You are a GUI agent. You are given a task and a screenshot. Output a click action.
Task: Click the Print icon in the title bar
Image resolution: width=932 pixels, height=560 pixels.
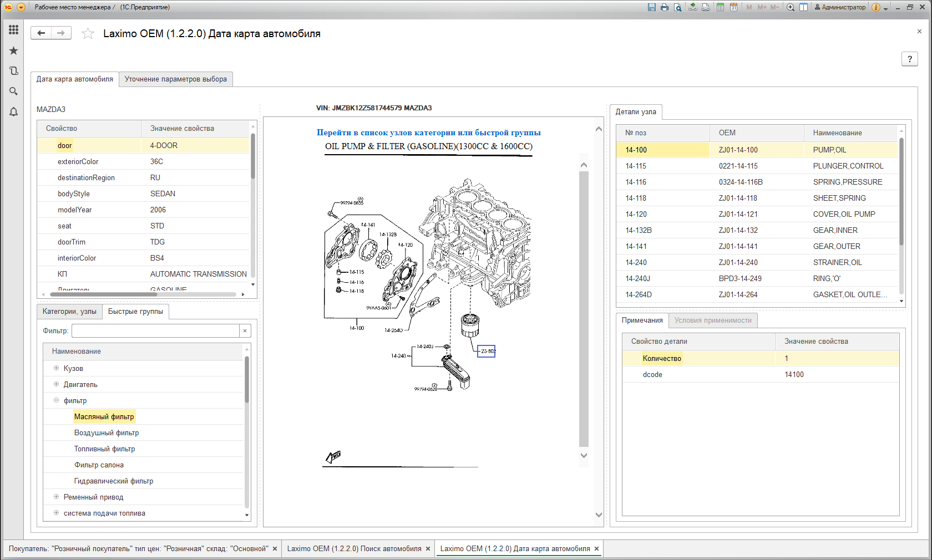[665, 7]
